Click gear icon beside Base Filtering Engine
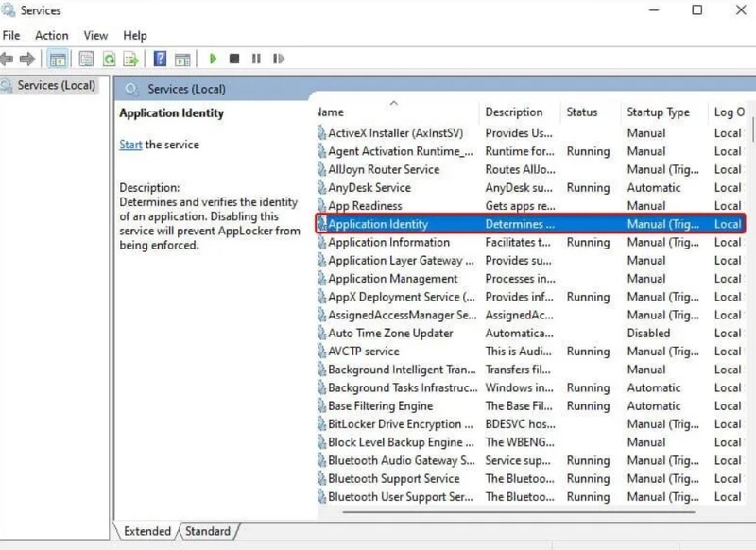 [x=321, y=405]
